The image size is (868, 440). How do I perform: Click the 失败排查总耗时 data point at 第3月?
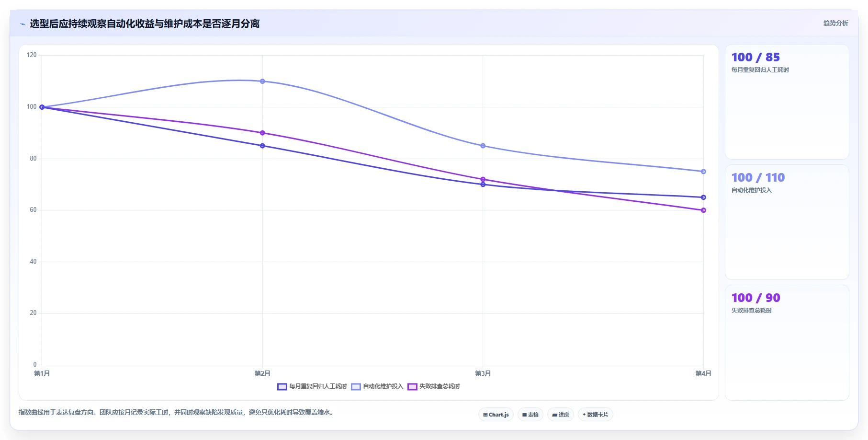click(483, 179)
